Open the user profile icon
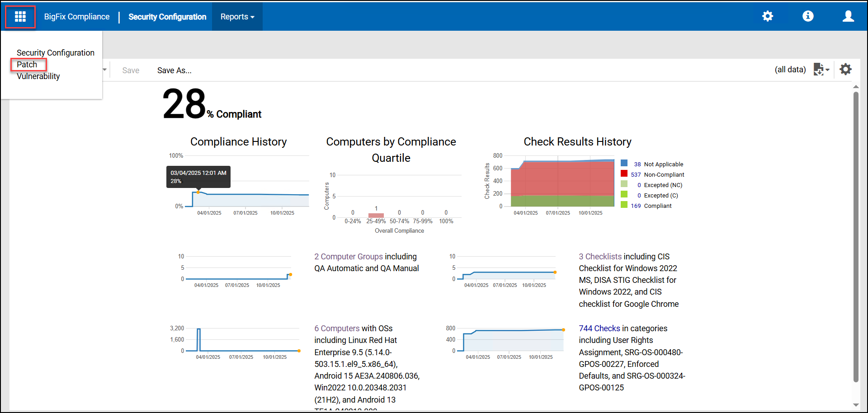Screen dimensions: 868x413 click(848, 16)
